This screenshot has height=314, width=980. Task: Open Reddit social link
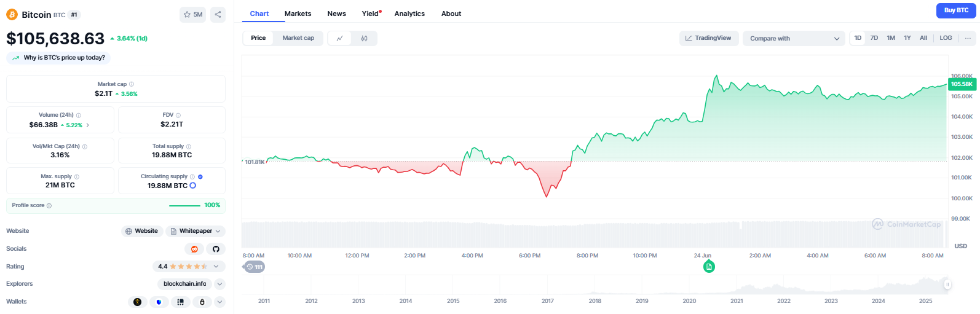(x=194, y=249)
